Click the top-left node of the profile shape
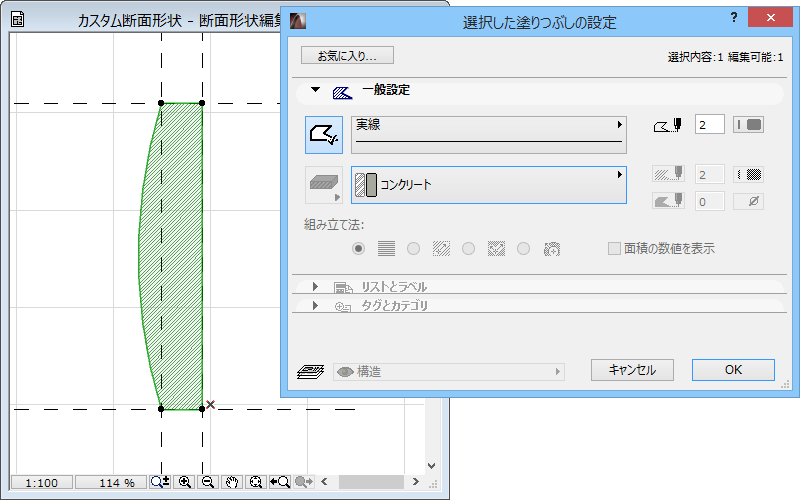800x500 pixels. click(x=161, y=103)
